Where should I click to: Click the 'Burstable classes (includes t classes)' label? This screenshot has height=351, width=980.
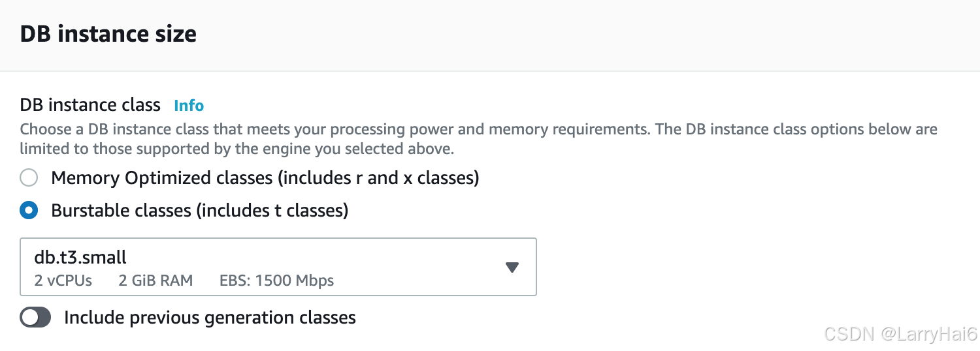tap(199, 211)
